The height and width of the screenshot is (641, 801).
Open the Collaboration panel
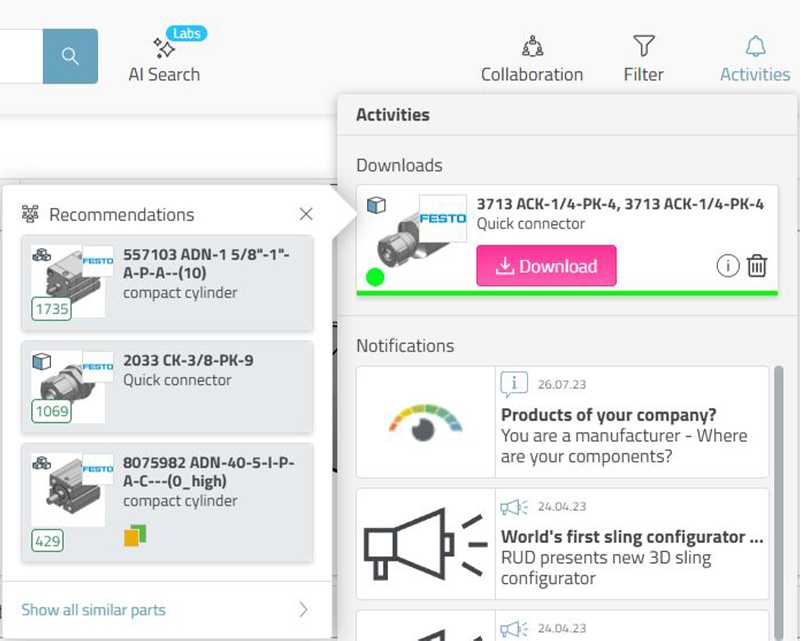[532, 59]
